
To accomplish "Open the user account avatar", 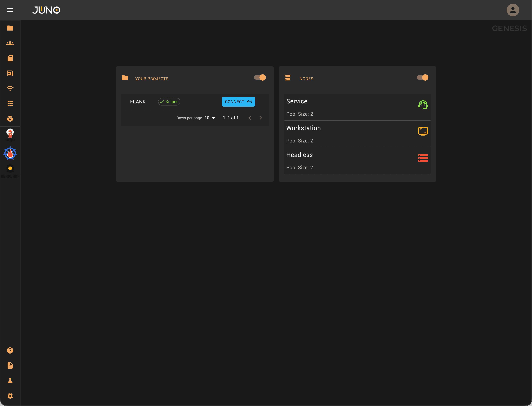I will 513,10.
